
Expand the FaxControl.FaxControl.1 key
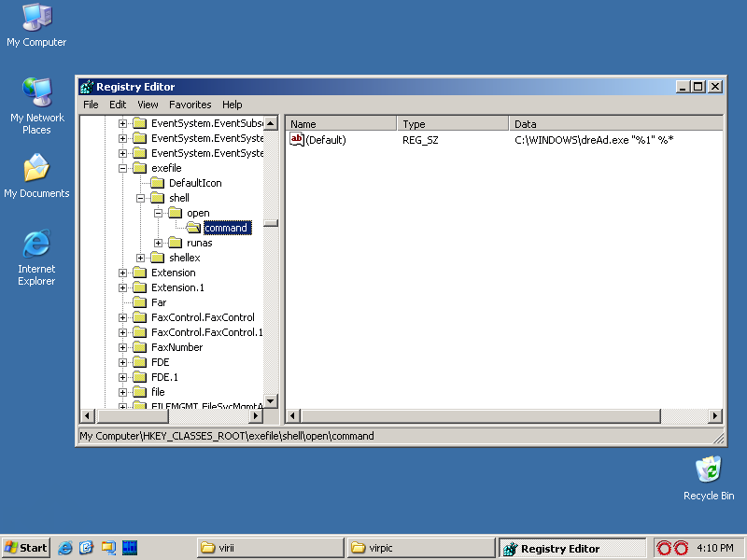click(x=122, y=332)
